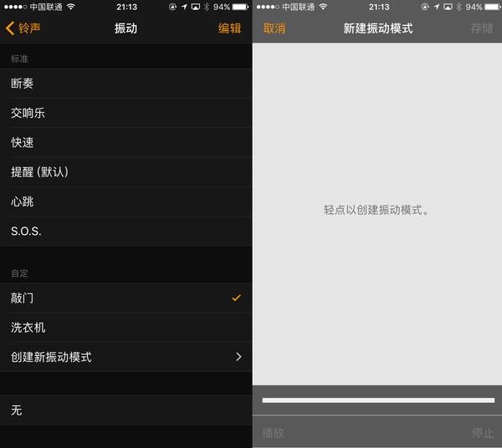The image size is (502, 448).
Task: Go back to 铃声 via back chevron
Action: 23,28
